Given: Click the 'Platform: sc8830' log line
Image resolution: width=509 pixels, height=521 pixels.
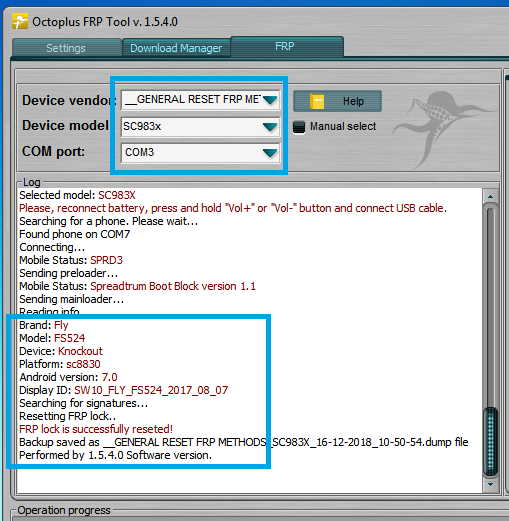Looking at the screenshot, I should (60, 364).
